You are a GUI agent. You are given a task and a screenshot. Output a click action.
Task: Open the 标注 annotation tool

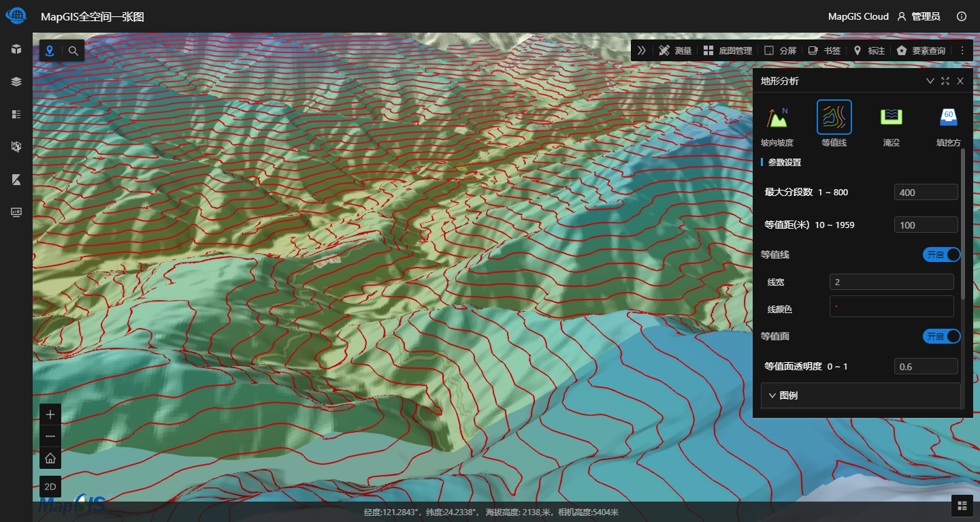pyautogui.click(x=869, y=50)
